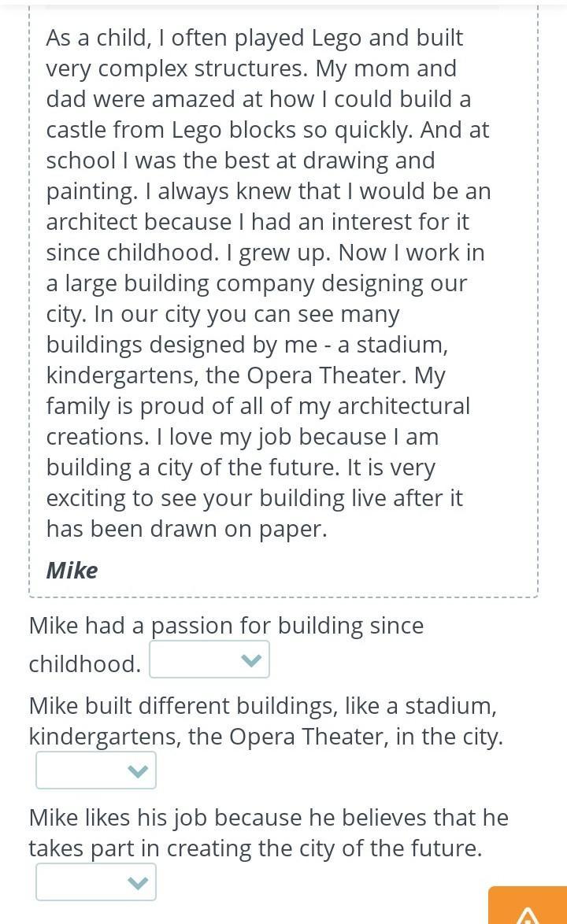Viewport: 567px width, 924px height.
Task: Tap the last line "has been drawn on paper."
Action: point(186,529)
